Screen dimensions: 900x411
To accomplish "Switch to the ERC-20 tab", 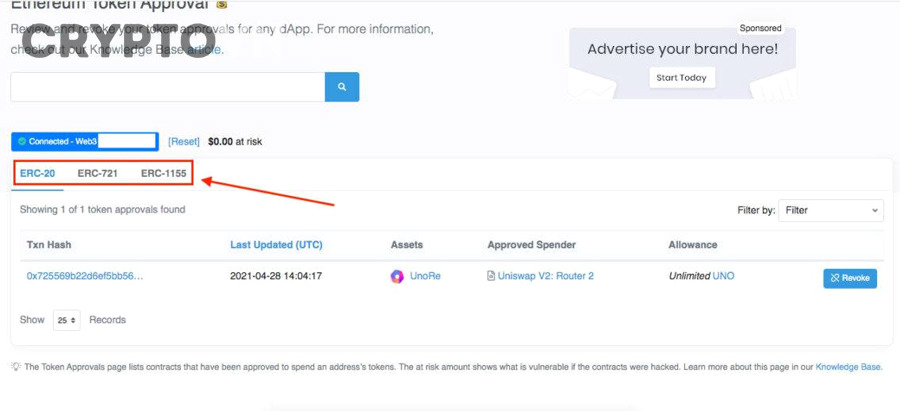I will click(37, 173).
